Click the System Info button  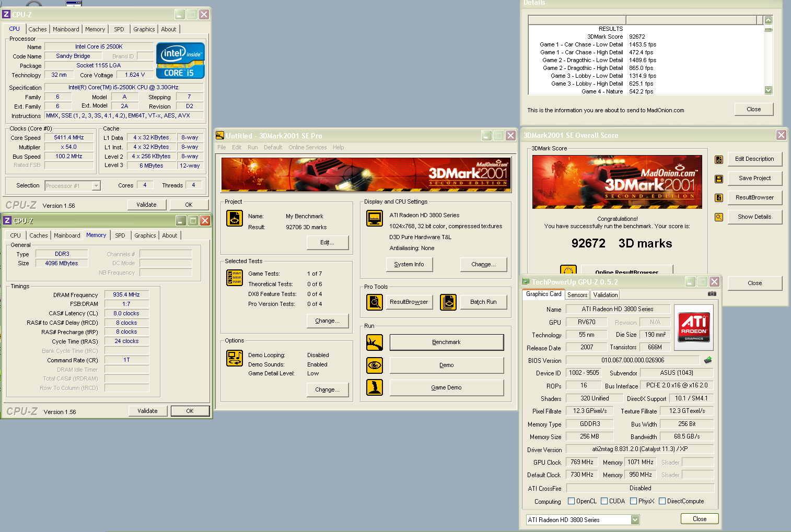409,265
